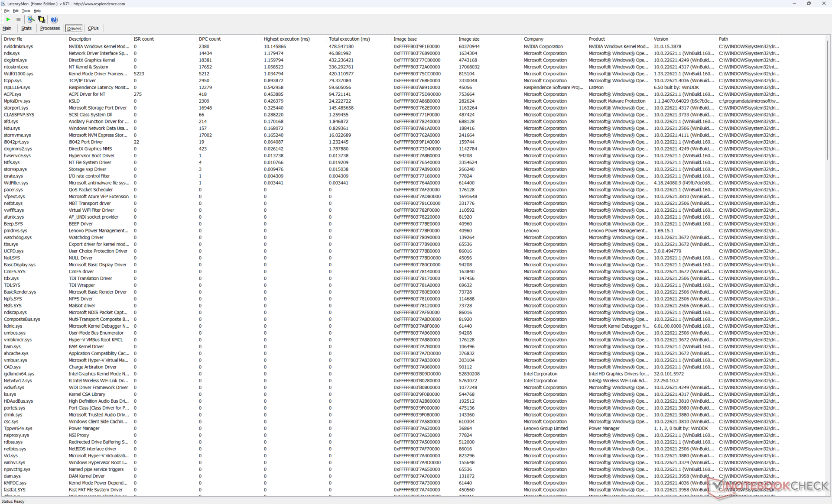Open help via the blue question icon

pos(54,19)
